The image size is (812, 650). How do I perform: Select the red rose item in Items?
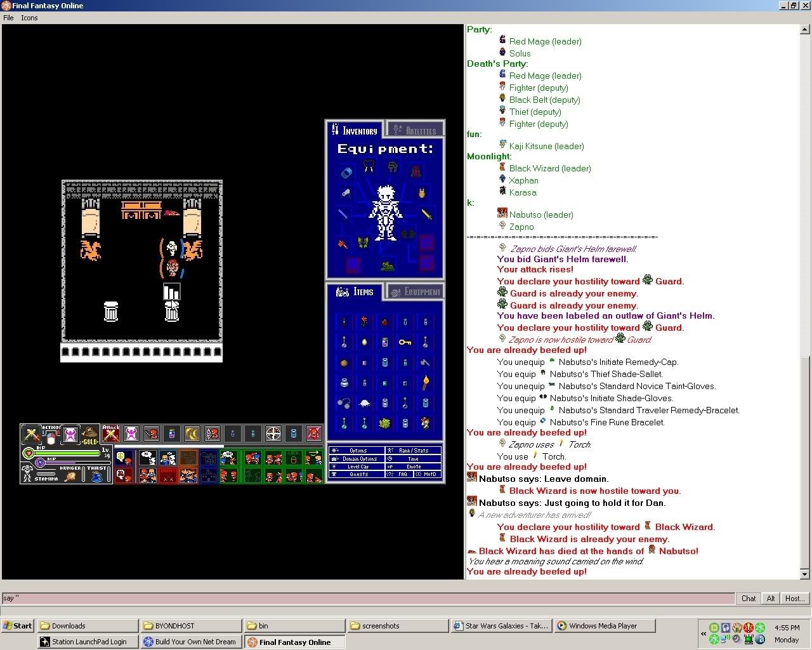364,321
